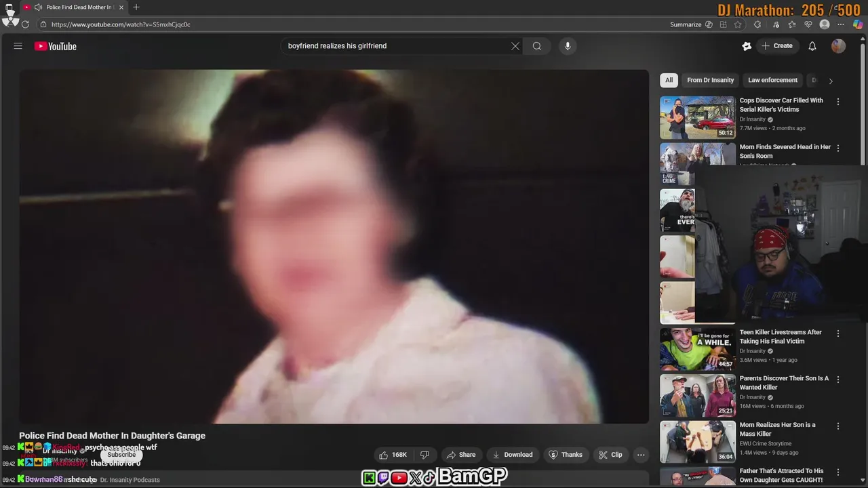Click the Clip scissors button
Viewport: 868px width, 488px height.
tap(610, 455)
